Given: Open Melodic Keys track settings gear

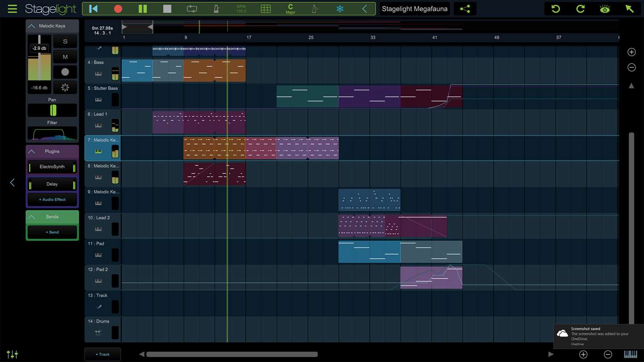Looking at the screenshot, I should pos(65,88).
